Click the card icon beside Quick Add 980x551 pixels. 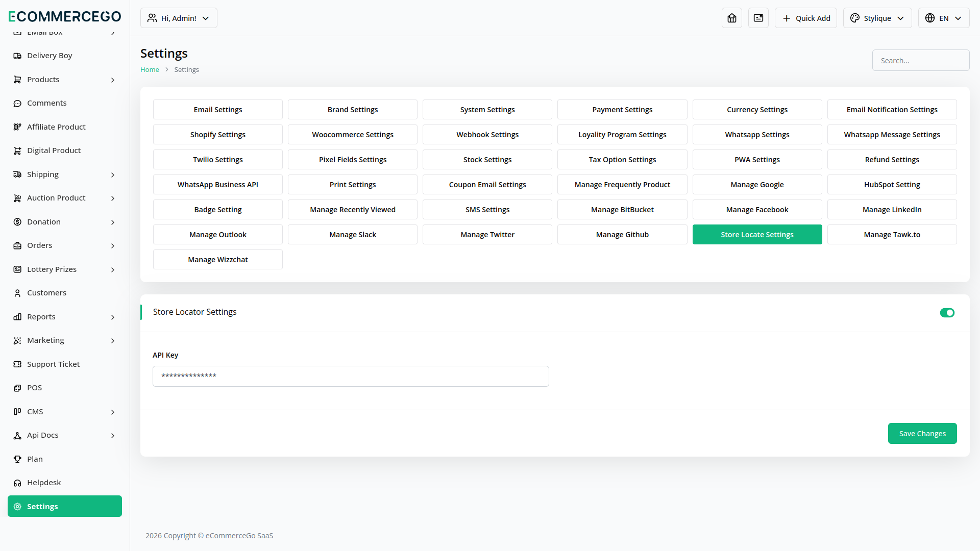point(758,18)
